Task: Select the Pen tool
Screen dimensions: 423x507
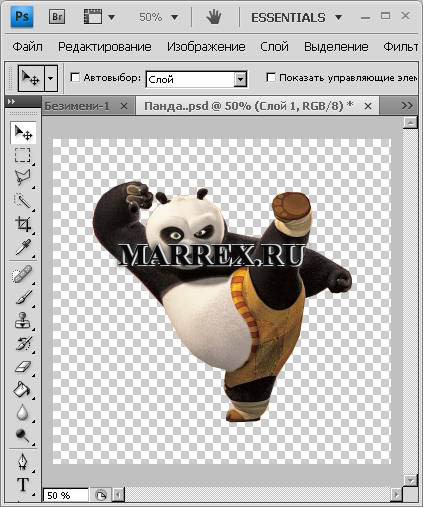Action: 23,462
